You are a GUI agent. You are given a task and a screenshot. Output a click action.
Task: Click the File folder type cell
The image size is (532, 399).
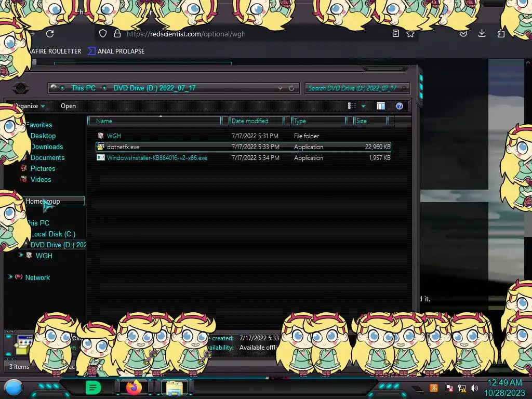(307, 136)
